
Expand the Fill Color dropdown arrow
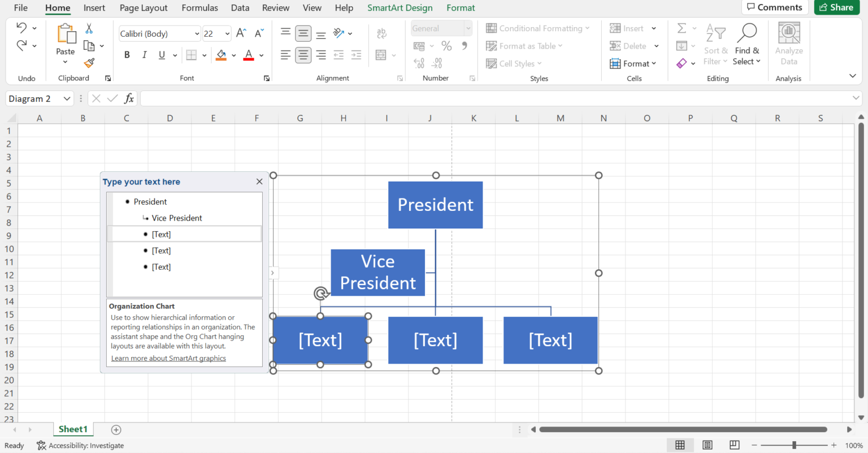click(x=233, y=55)
